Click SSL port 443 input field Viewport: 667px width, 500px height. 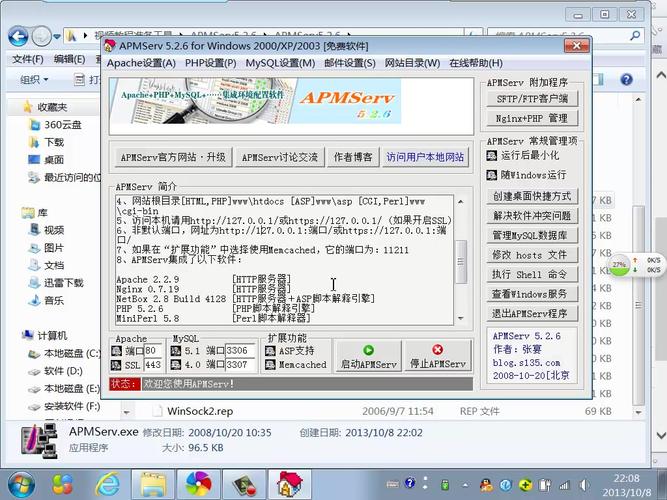(x=153, y=365)
